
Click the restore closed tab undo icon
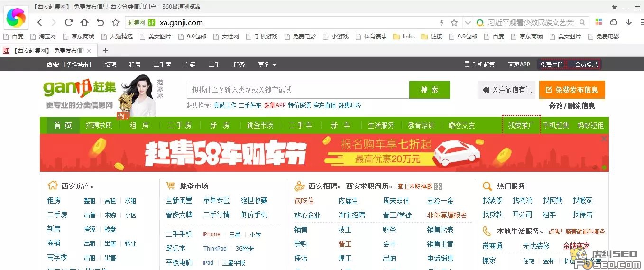(100, 22)
